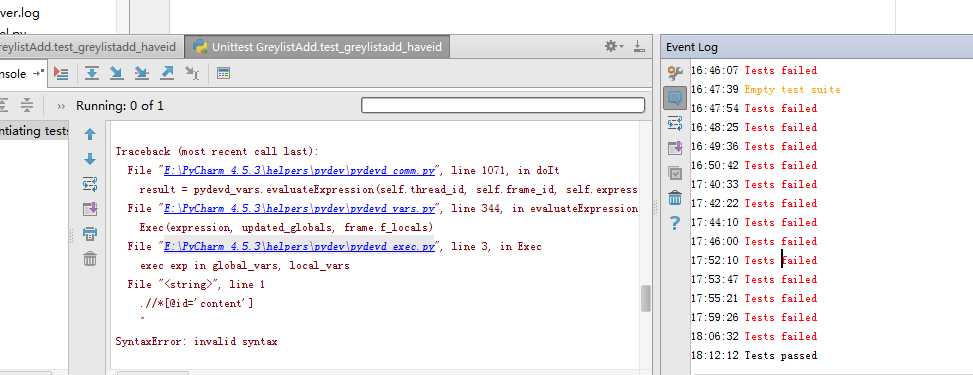Open the Evaluate Expression calculator icon
Viewport: 973px width, 375px height.
coord(223,73)
